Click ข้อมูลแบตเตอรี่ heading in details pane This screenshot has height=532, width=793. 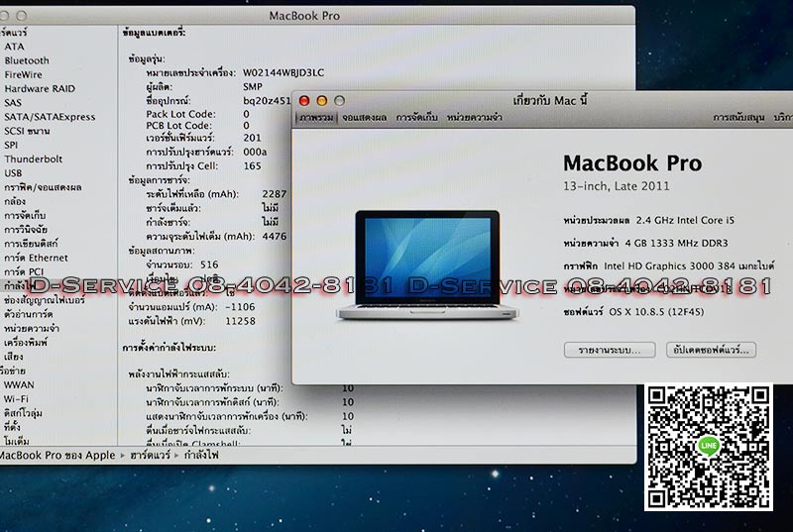click(154, 33)
